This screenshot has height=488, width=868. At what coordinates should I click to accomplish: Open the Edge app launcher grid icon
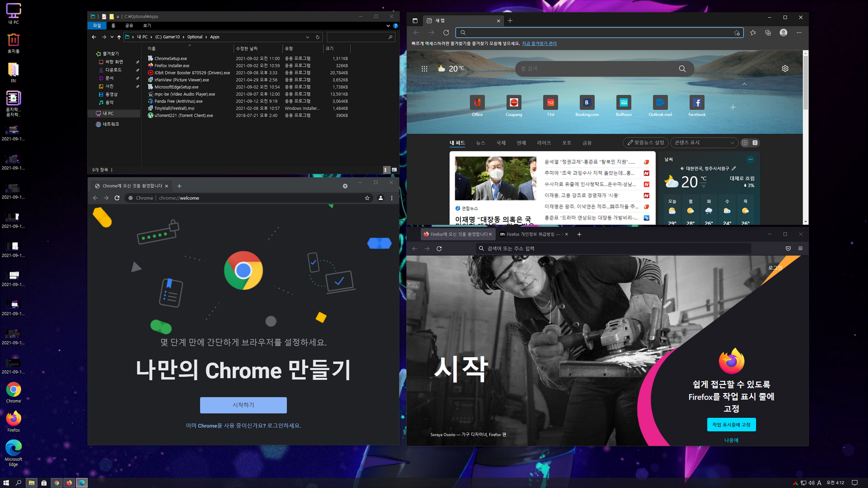(x=424, y=69)
